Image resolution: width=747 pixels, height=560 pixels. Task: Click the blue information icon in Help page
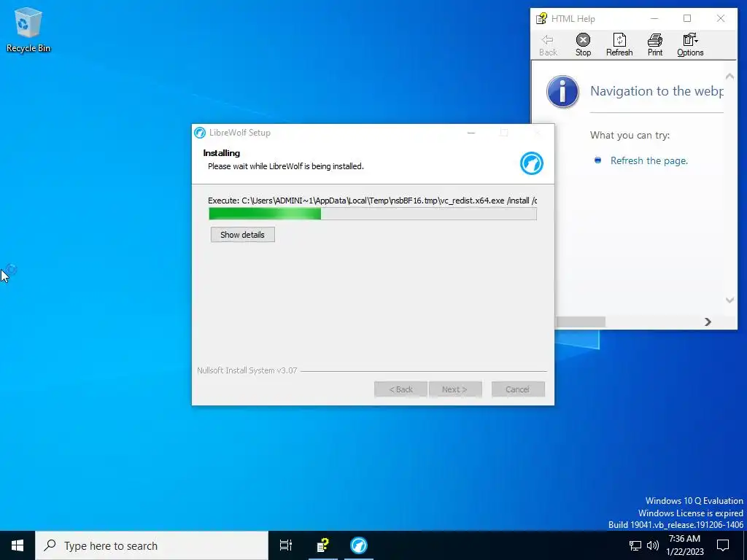(562, 91)
